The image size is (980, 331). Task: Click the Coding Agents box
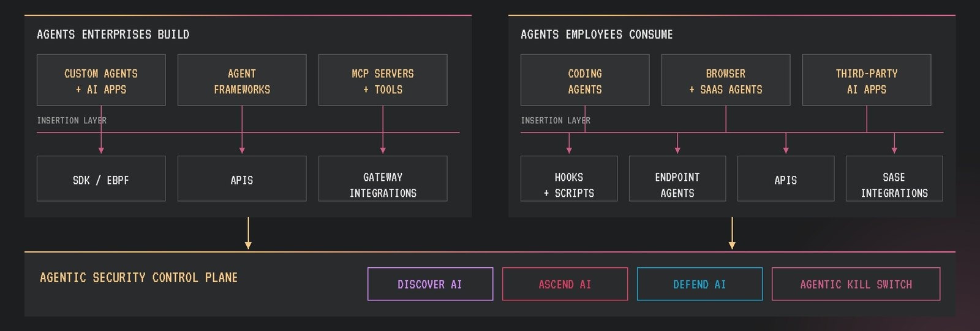(585, 80)
